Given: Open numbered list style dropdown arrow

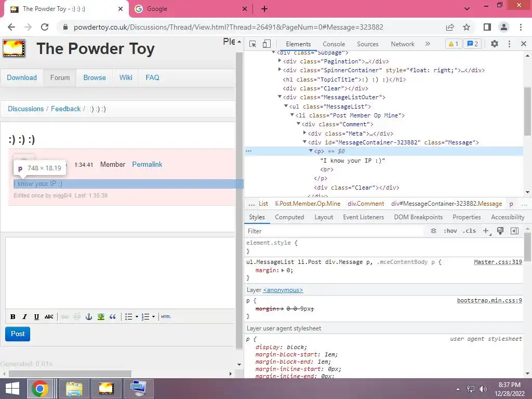Looking at the screenshot, I should (x=153, y=316).
